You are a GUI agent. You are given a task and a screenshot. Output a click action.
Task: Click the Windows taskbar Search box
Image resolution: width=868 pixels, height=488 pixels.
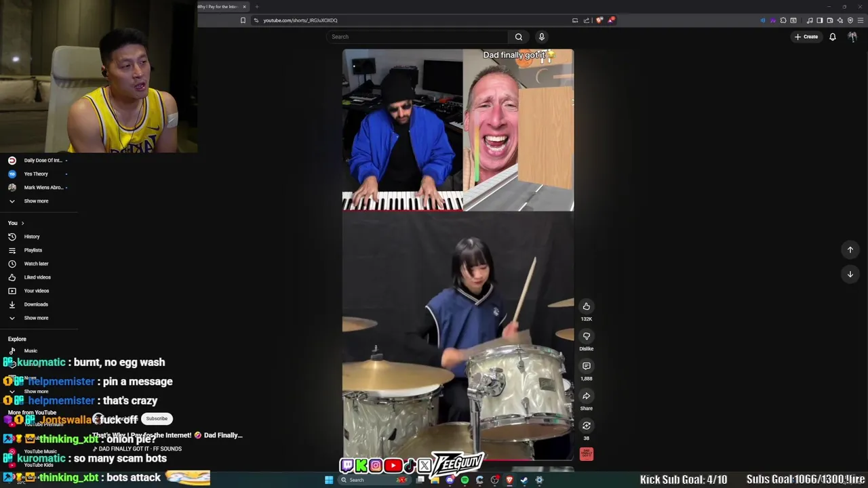click(374, 480)
